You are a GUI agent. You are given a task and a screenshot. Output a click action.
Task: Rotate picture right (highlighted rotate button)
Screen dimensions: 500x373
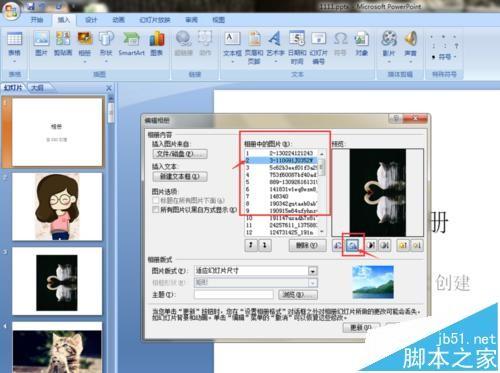pyautogui.click(x=352, y=246)
